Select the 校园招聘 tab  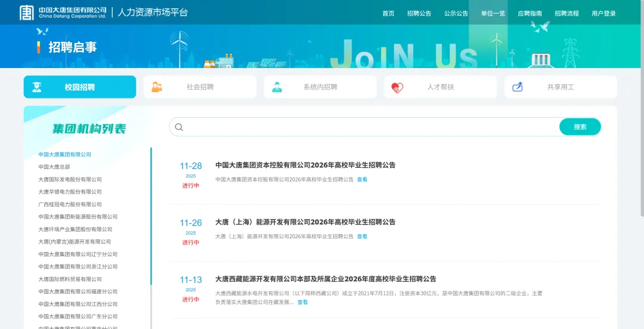tap(80, 87)
